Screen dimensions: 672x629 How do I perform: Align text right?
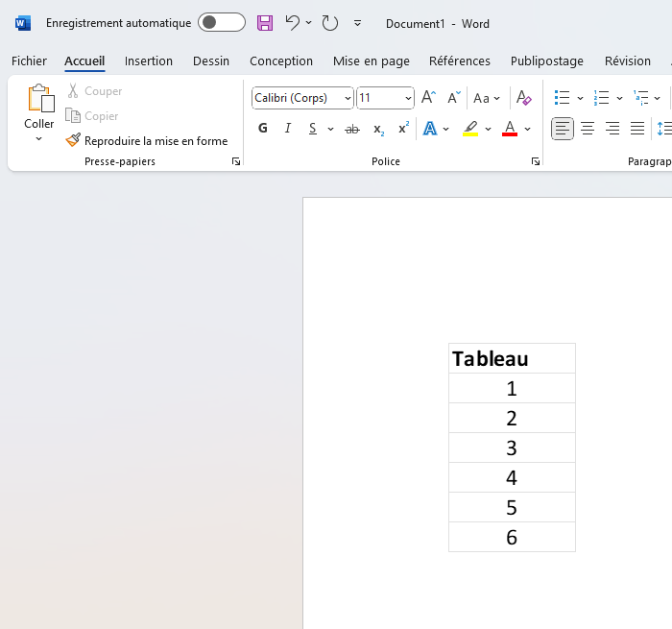(x=612, y=129)
